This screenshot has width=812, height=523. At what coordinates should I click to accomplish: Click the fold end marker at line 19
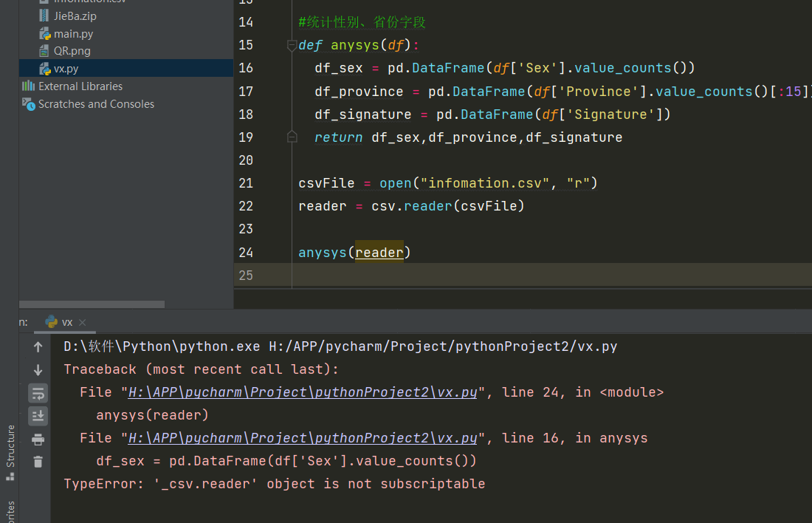click(x=292, y=137)
